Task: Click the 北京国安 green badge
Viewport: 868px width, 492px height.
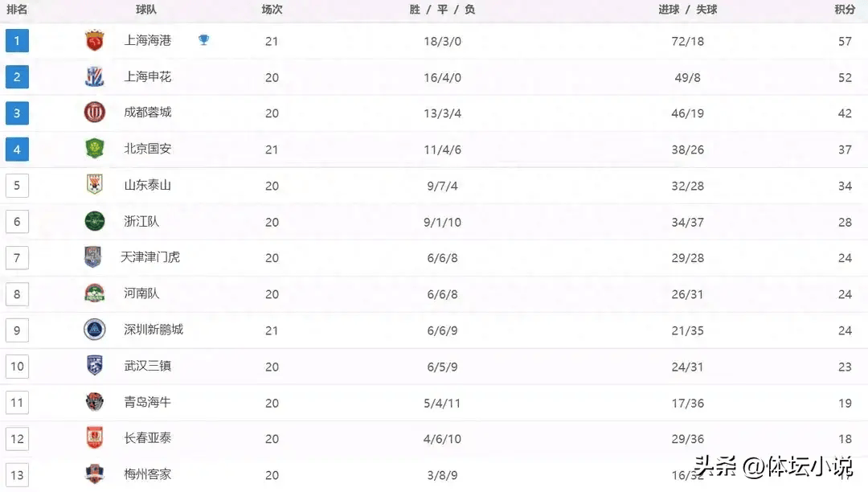Action: 95,149
